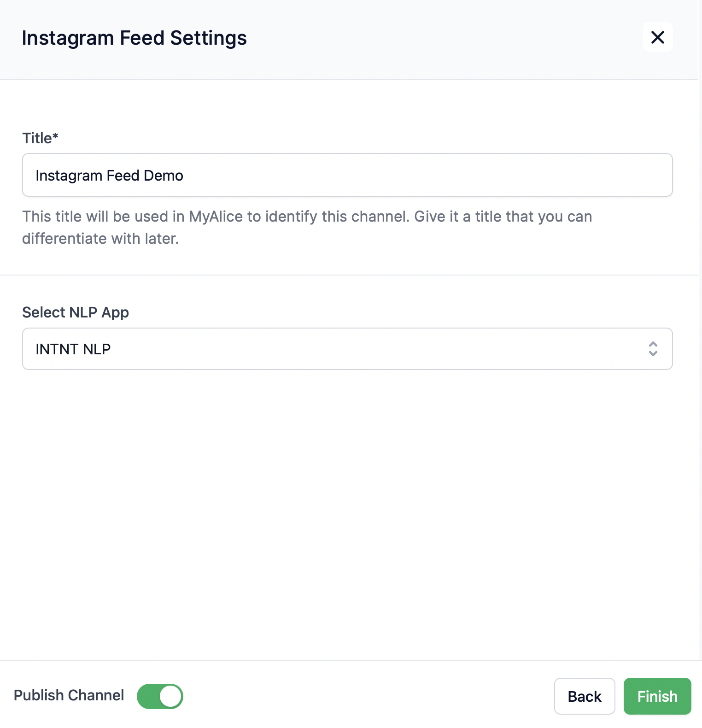Click the Title* field label

[x=40, y=138]
